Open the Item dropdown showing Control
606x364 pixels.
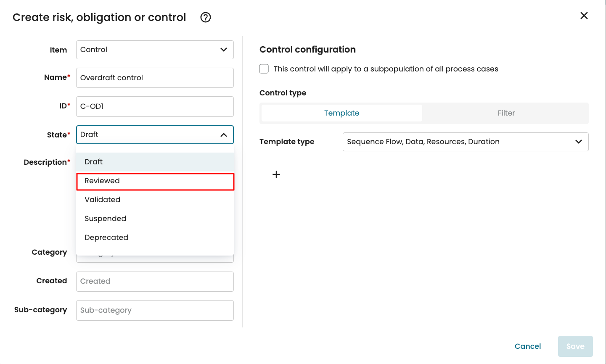(154, 50)
